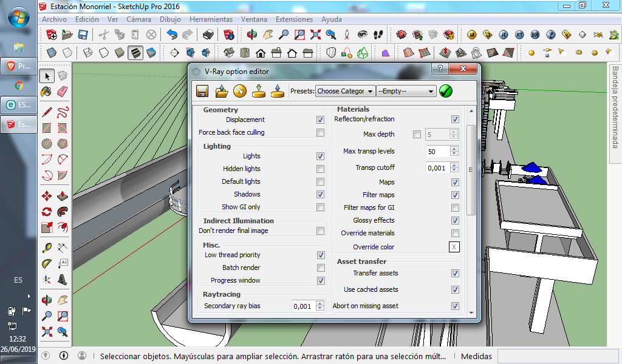Select the Move tool
This screenshot has height=364, width=622.
[47, 196]
